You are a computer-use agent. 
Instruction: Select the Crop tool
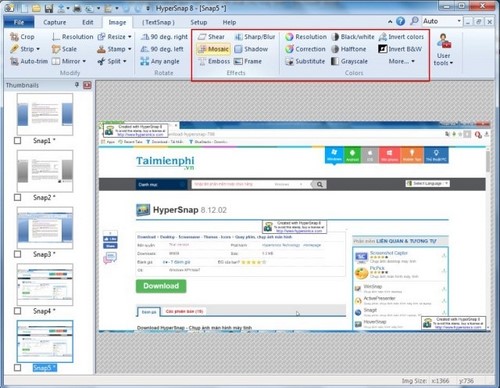coord(22,37)
